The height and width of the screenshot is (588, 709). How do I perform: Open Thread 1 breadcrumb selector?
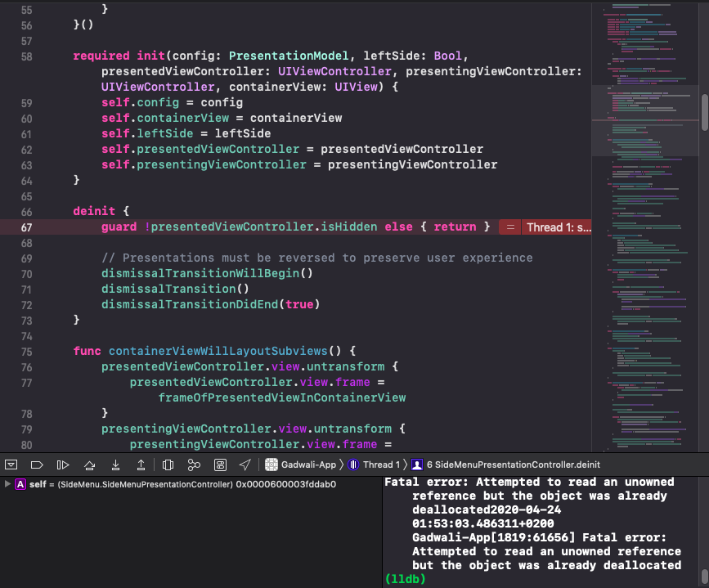point(374,465)
